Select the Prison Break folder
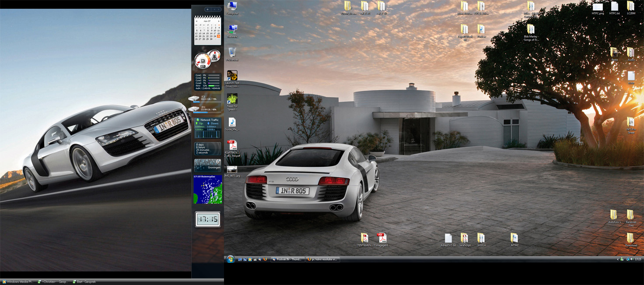Screen dimensions: 644x285 click(348, 8)
